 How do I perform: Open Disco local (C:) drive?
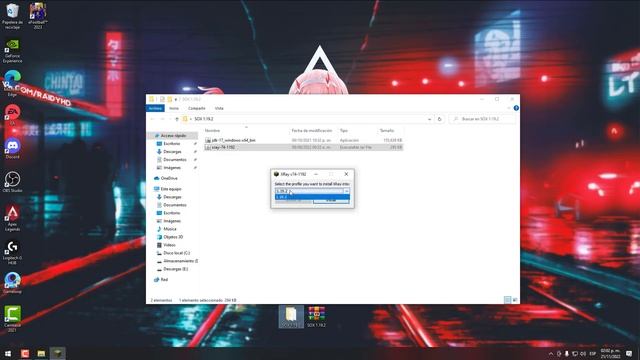pyautogui.click(x=176, y=253)
